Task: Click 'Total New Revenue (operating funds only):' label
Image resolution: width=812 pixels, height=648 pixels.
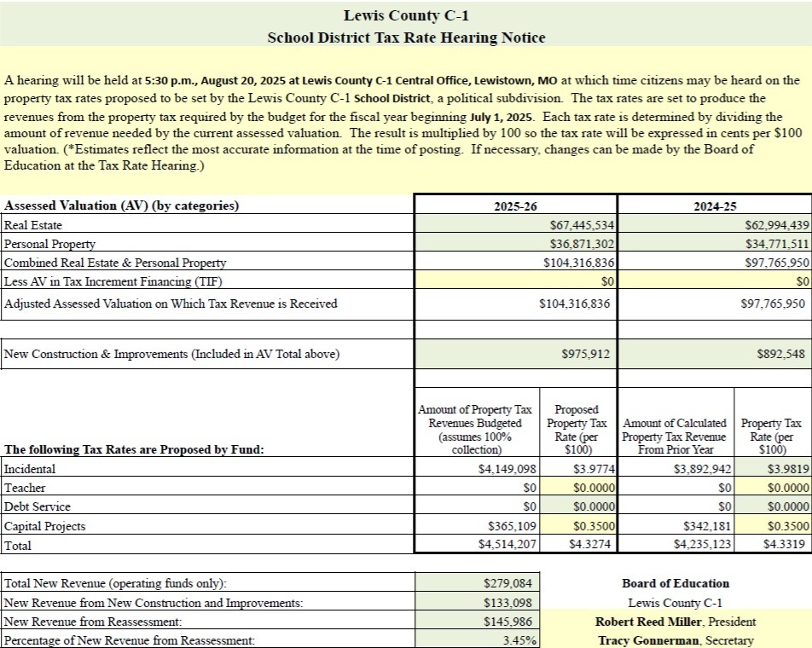Action: (x=115, y=583)
